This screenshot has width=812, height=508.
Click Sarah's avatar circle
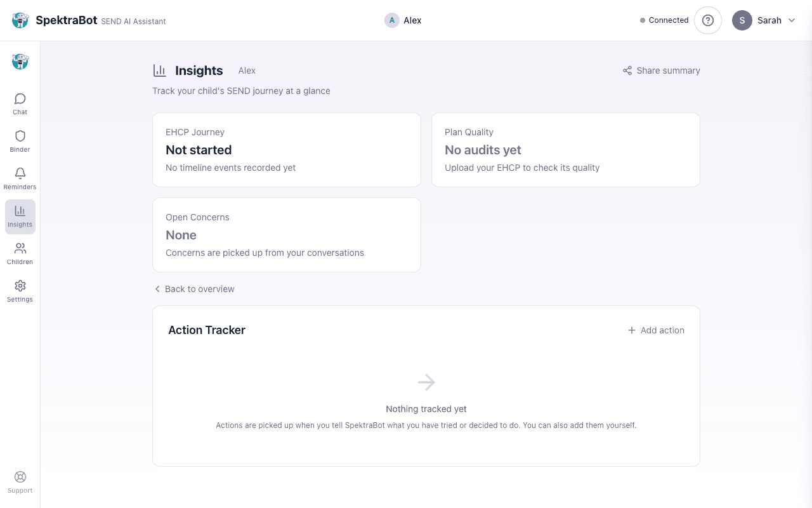[742, 20]
